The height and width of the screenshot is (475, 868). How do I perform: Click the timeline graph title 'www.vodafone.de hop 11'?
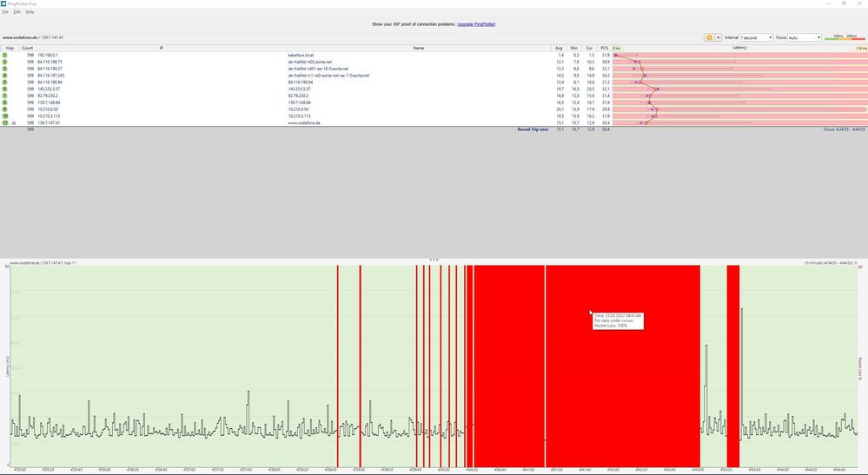[43, 263]
